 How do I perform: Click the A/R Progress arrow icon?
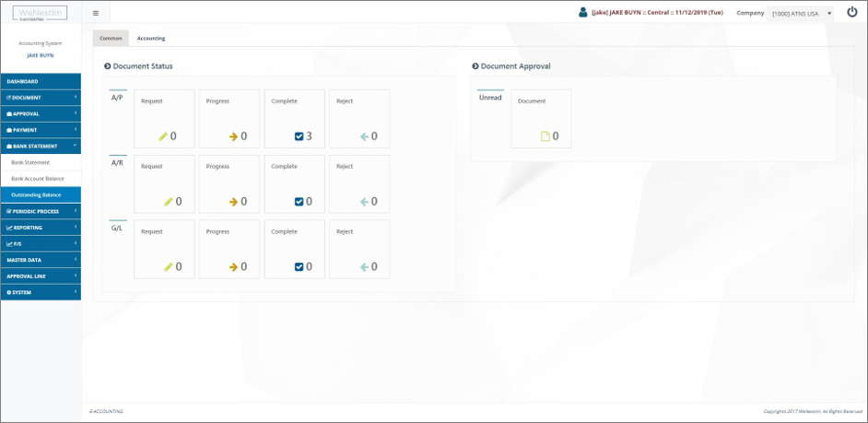[x=234, y=202]
